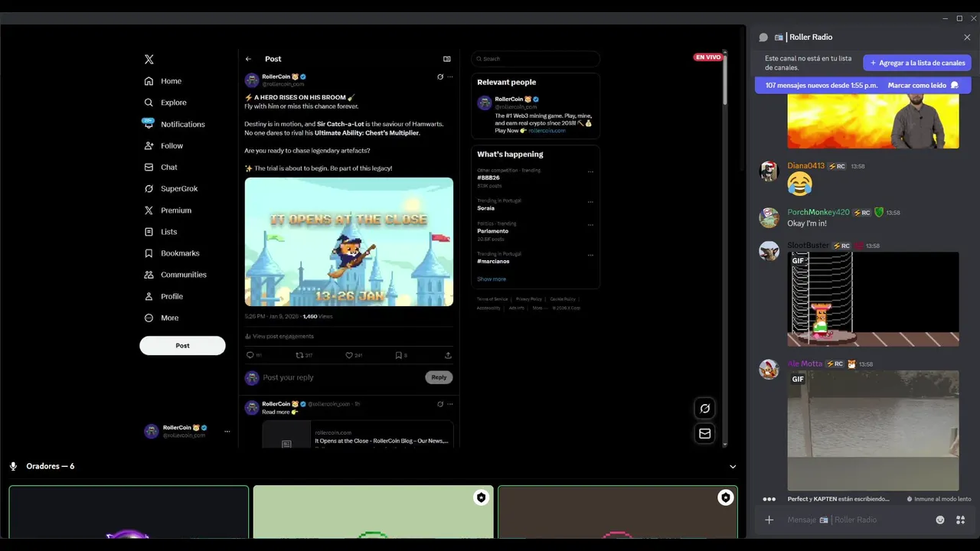Open SlootBuster's GIF in chat

(873, 299)
